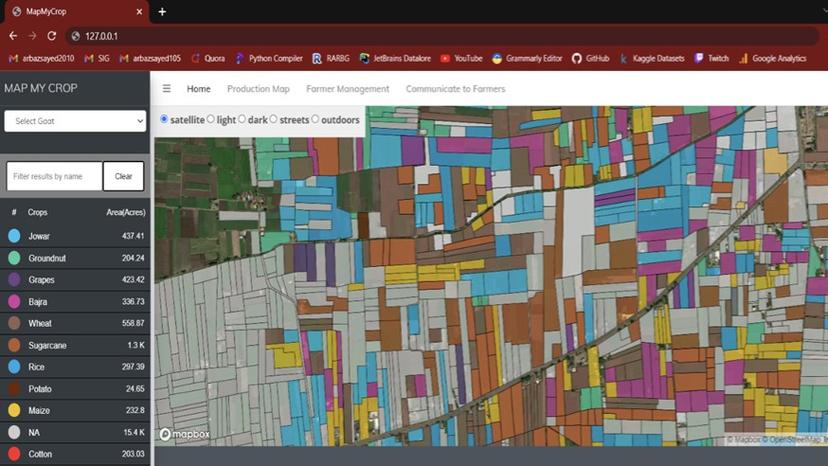This screenshot has width=828, height=466.
Task: Expand the Select Goat dropdown
Action: pyautogui.click(x=76, y=121)
